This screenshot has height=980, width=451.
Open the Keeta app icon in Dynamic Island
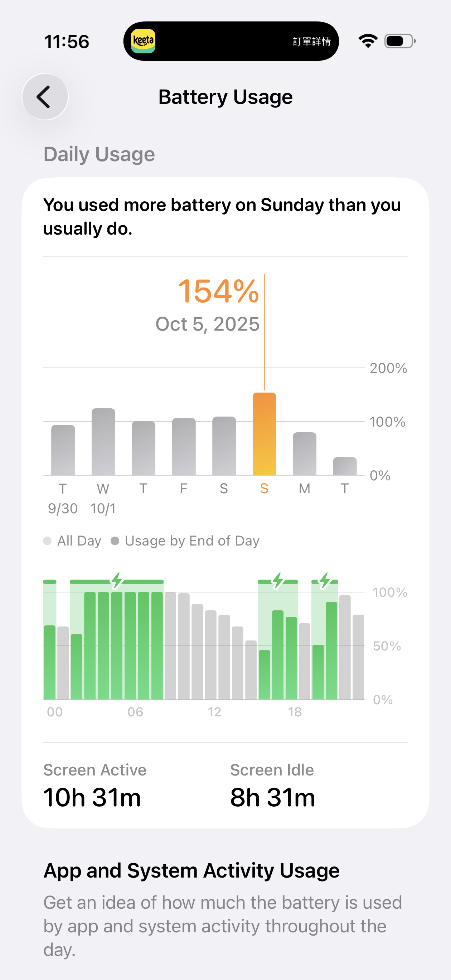(143, 41)
